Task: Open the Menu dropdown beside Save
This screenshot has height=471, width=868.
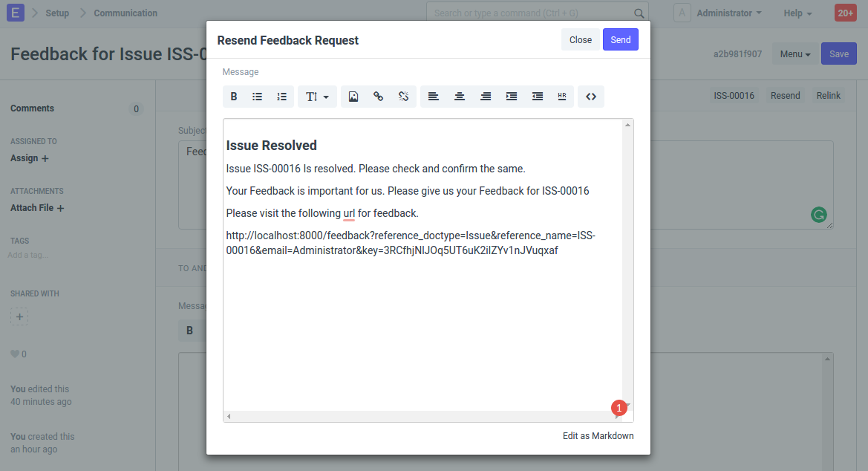Action: (794, 54)
